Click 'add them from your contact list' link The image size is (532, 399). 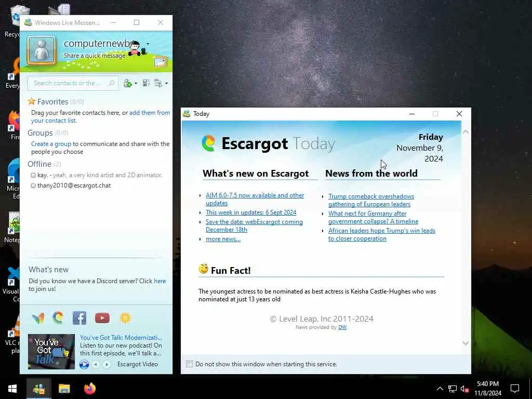click(100, 116)
